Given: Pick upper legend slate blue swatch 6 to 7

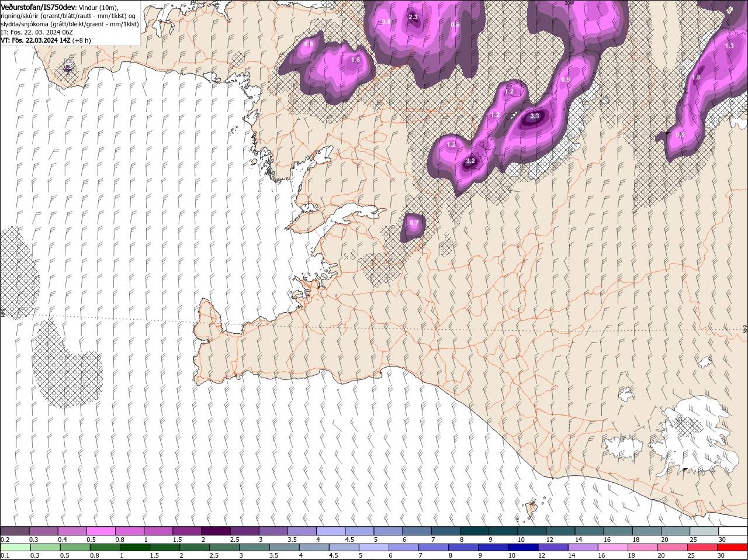Looking at the screenshot, I should click(417, 531).
